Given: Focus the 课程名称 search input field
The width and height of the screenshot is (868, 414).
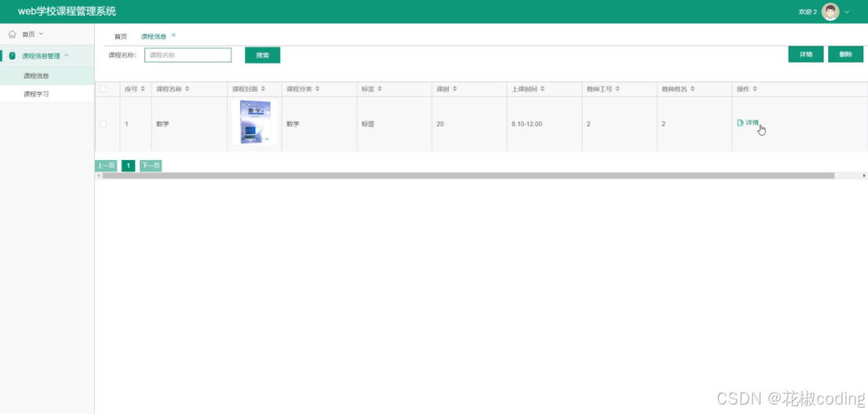Looking at the screenshot, I should pyautogui.click(x=188, y=55).
